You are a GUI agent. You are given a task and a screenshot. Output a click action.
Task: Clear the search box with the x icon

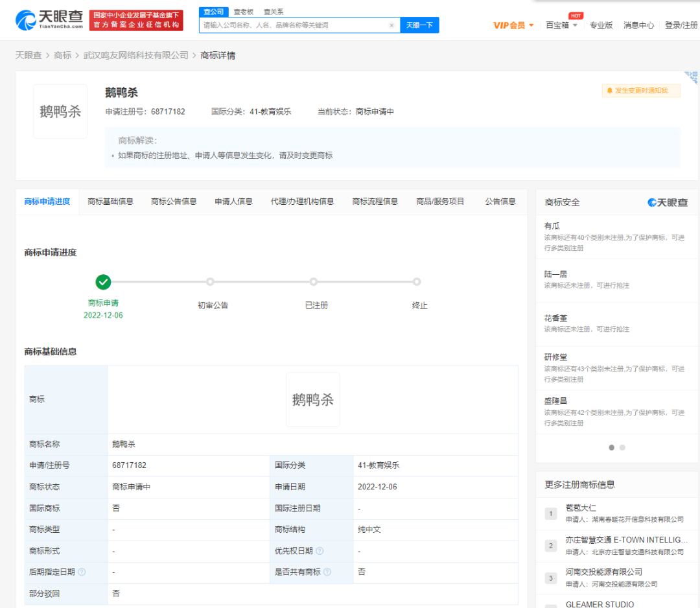click(x=391, y=25)
